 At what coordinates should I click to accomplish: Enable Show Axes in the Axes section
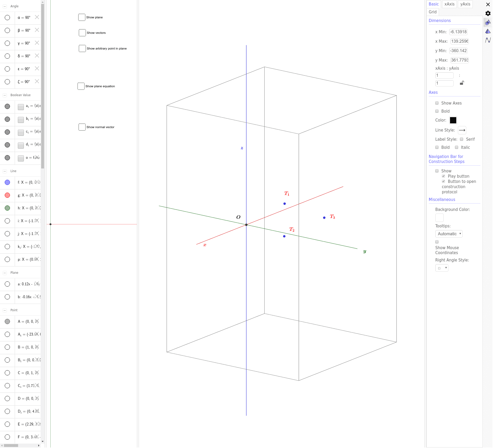(437, 103)
